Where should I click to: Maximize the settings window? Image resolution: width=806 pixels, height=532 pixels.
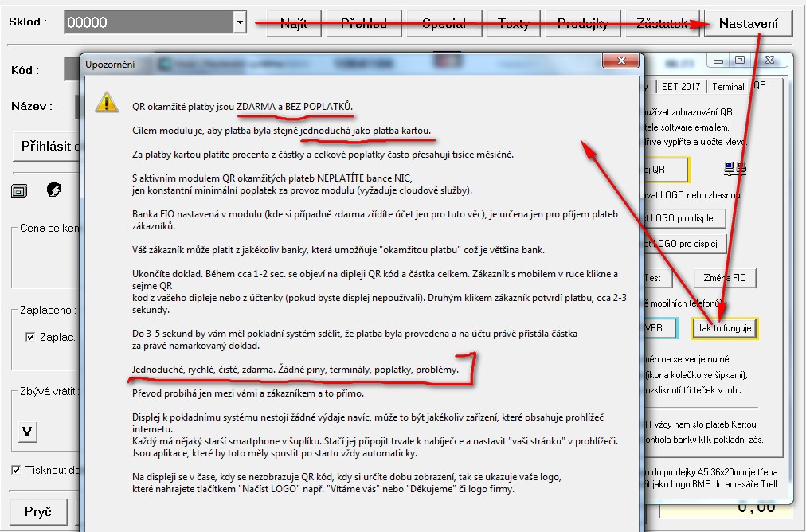(x=740, y=61)
